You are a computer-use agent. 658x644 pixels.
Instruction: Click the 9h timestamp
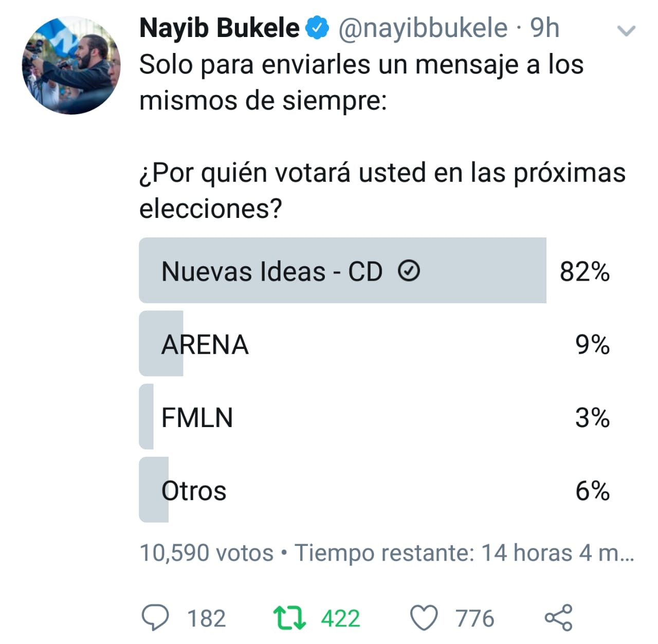(544, 28)
